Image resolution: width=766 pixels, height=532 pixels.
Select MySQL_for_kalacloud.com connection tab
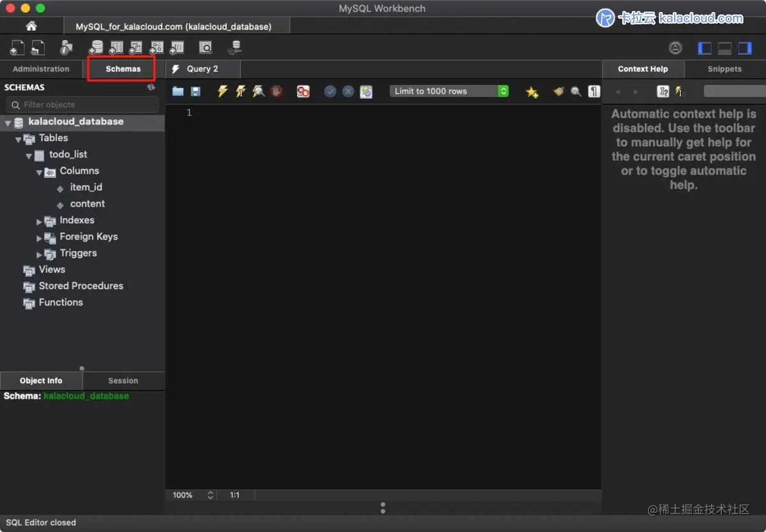click(x=177, y=26)
